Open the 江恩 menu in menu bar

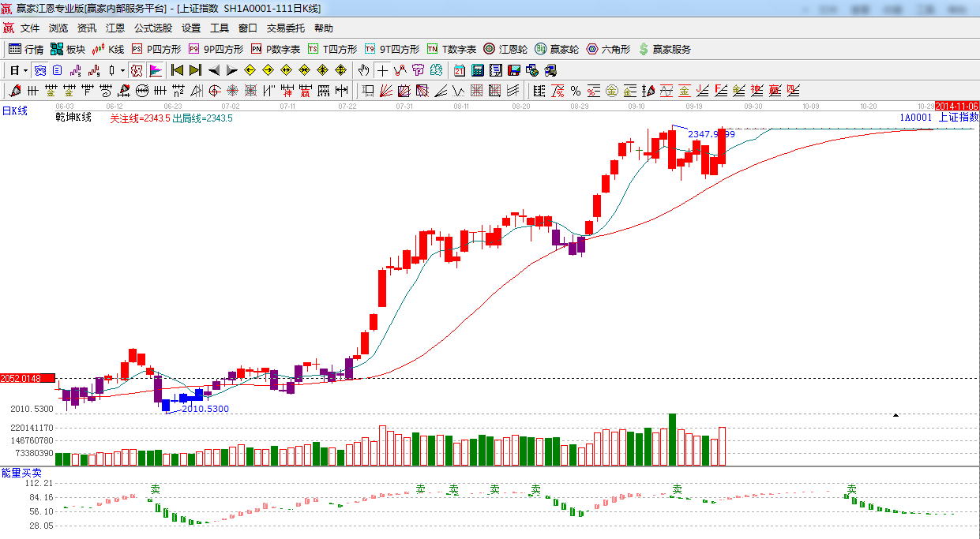coord(115,28)
